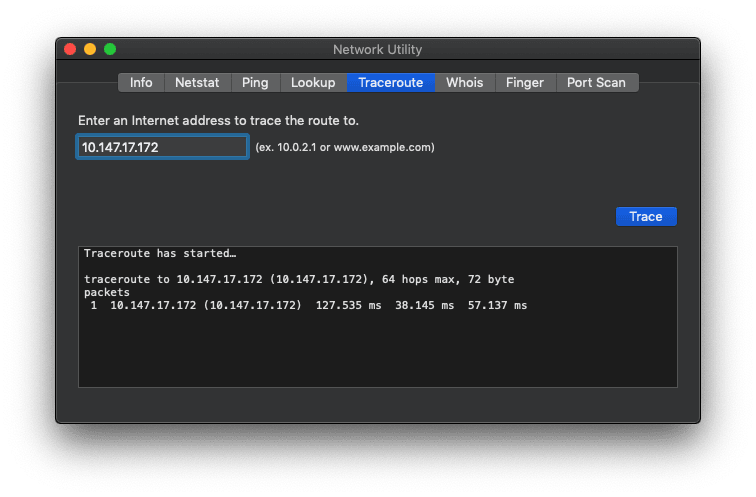Screen dimensions: 756x497
Task: Close the Network Utility window
Action: coord(70,49)
